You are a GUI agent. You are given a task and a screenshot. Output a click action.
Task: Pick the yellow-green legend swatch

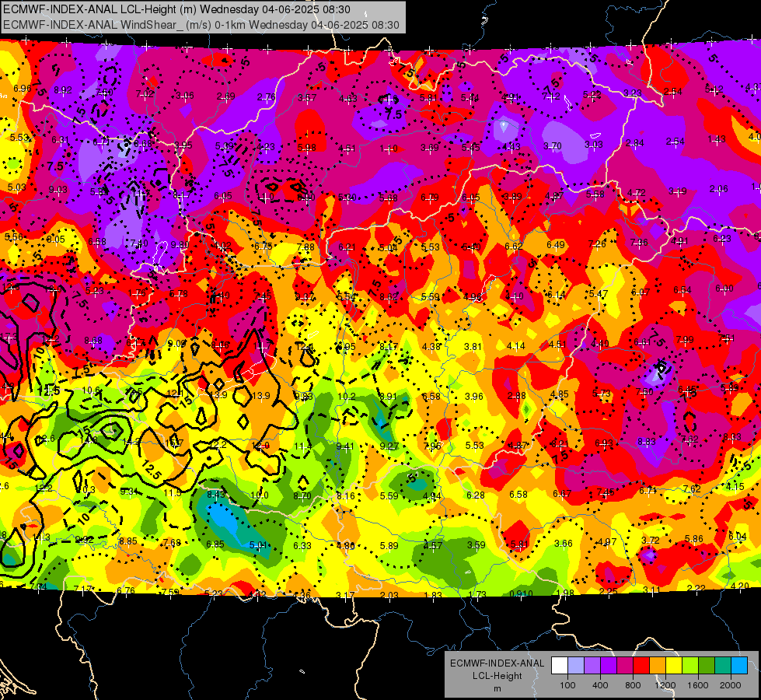pos(690,666)
